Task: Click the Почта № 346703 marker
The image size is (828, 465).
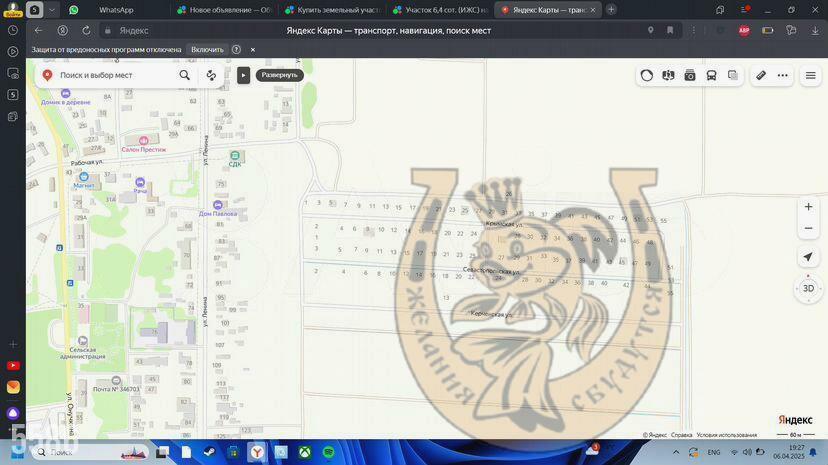Action: [116, 380]
